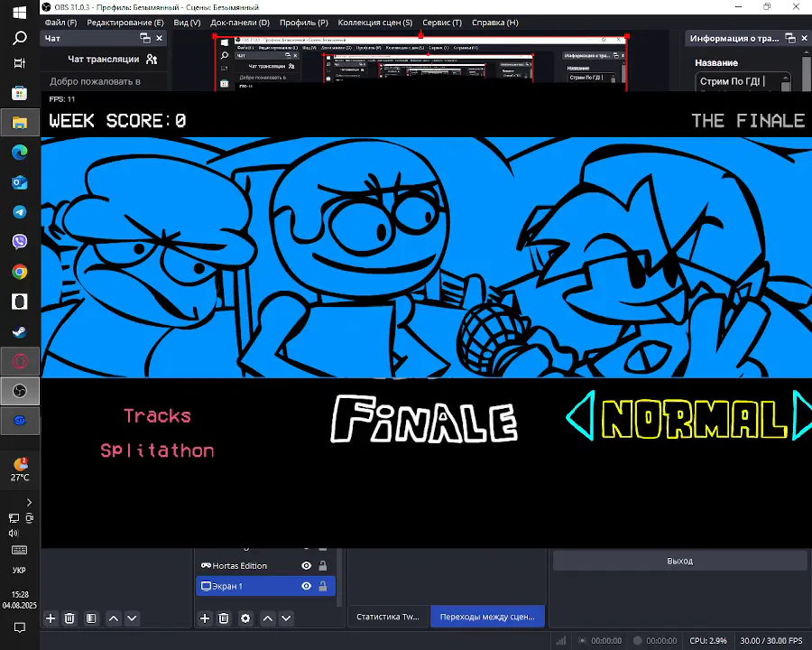Image resolution: width=812 pixels, height=650 pixels.
Task: Click the Выход button
Action: pyautogui.click(x=679, y=561)
